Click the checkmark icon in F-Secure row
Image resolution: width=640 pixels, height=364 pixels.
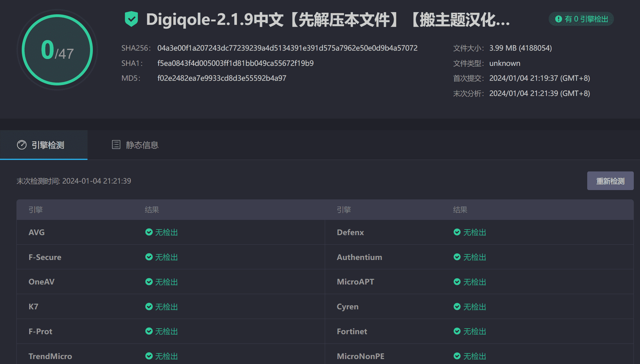pos(149,257)
